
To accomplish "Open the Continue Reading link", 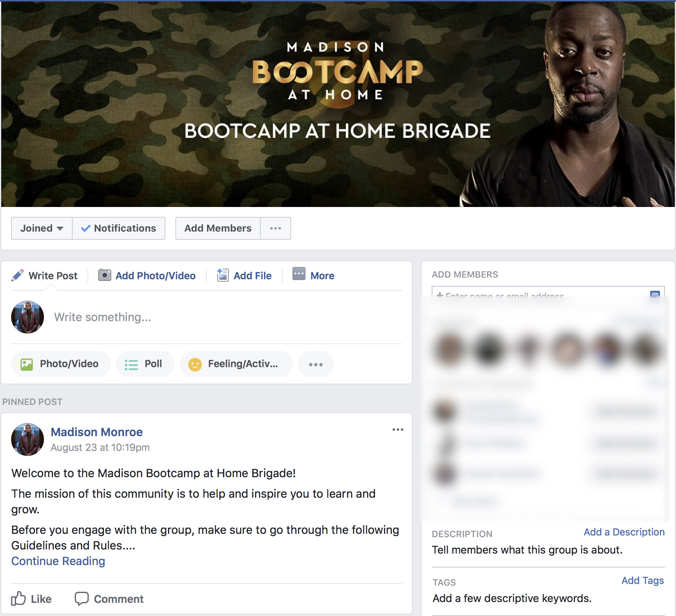I will click(x=58, y=561).
